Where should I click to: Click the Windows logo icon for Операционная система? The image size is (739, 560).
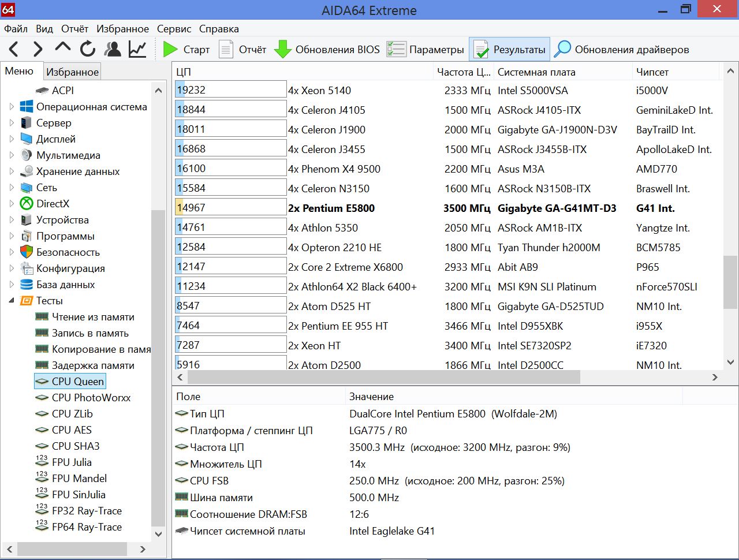[27, 107]
